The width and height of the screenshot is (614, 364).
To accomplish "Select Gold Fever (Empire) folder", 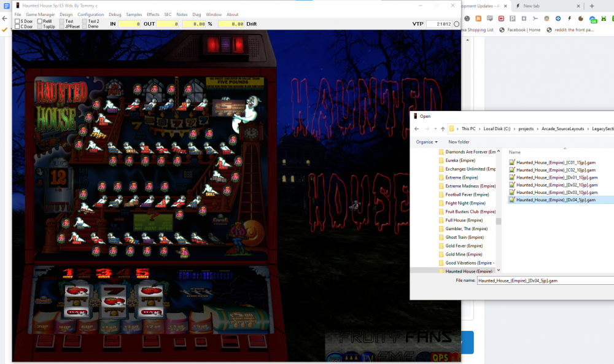I will point(460,246).
